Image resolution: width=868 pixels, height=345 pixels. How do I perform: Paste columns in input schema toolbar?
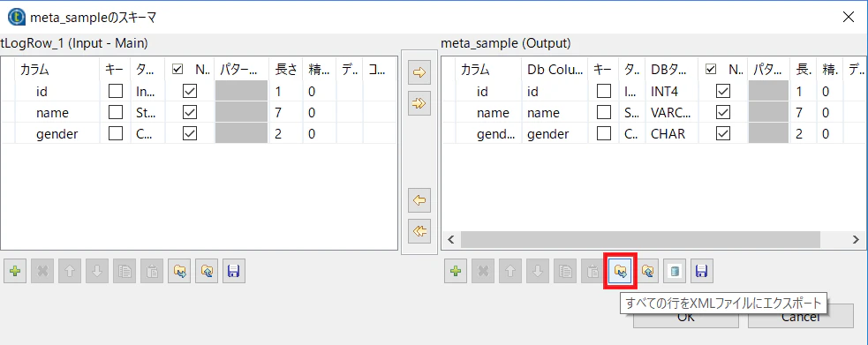tap(152, 272)
